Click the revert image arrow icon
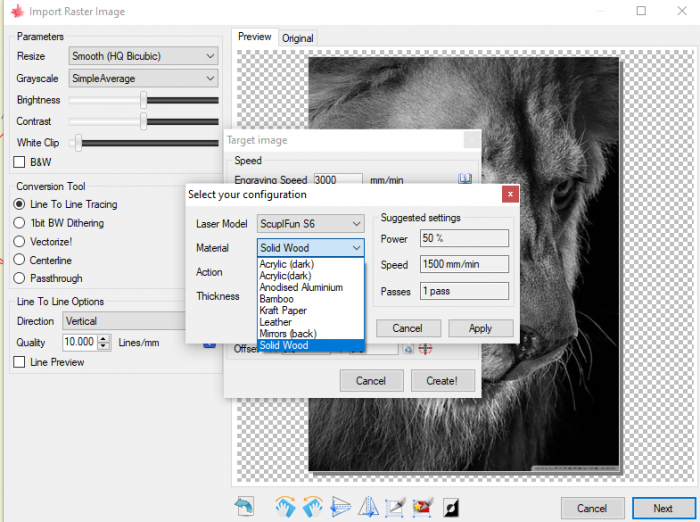700x522 pixels. [245, 505]
